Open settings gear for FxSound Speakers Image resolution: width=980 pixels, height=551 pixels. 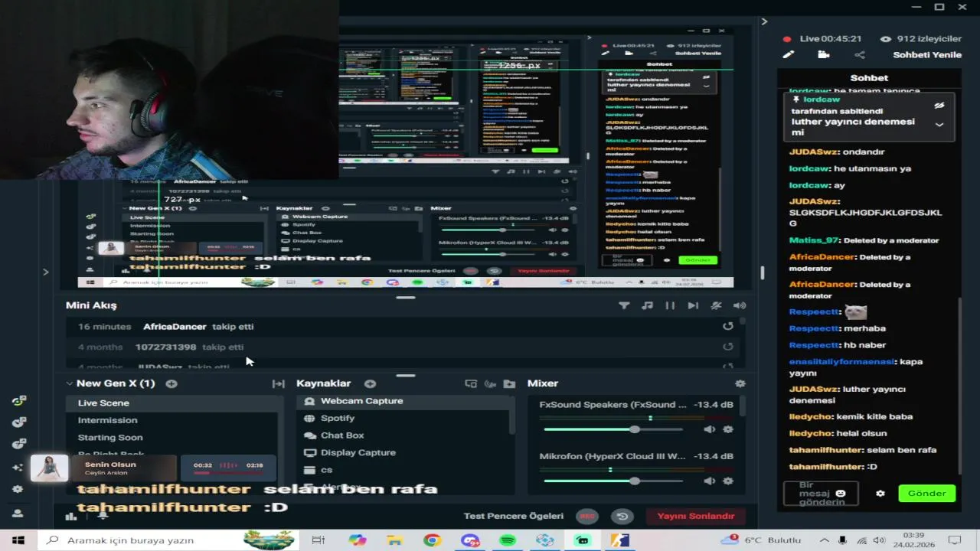point(728,429)
